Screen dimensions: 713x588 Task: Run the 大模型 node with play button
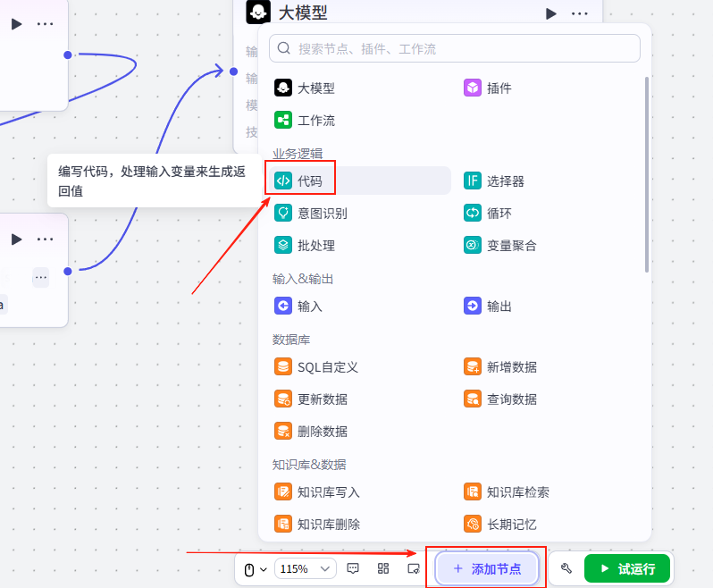(551, 13)
